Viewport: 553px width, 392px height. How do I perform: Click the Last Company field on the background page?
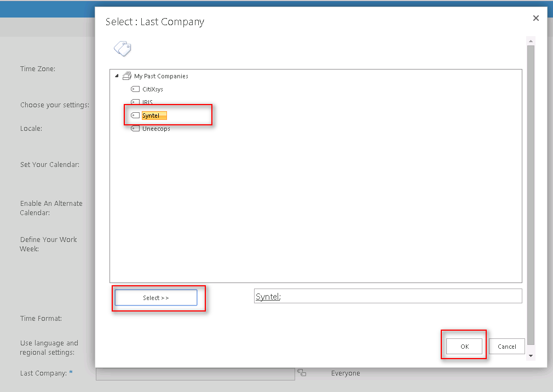coord(195,374)
